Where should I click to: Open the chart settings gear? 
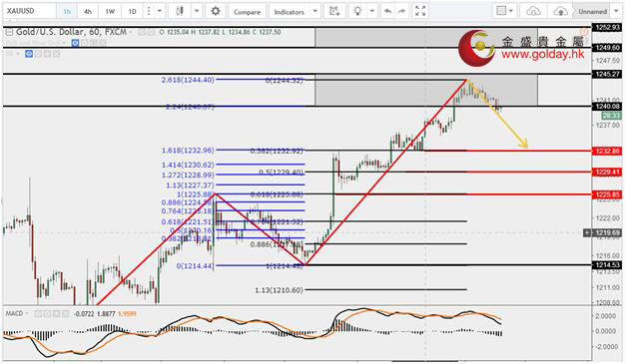(216, 11)
